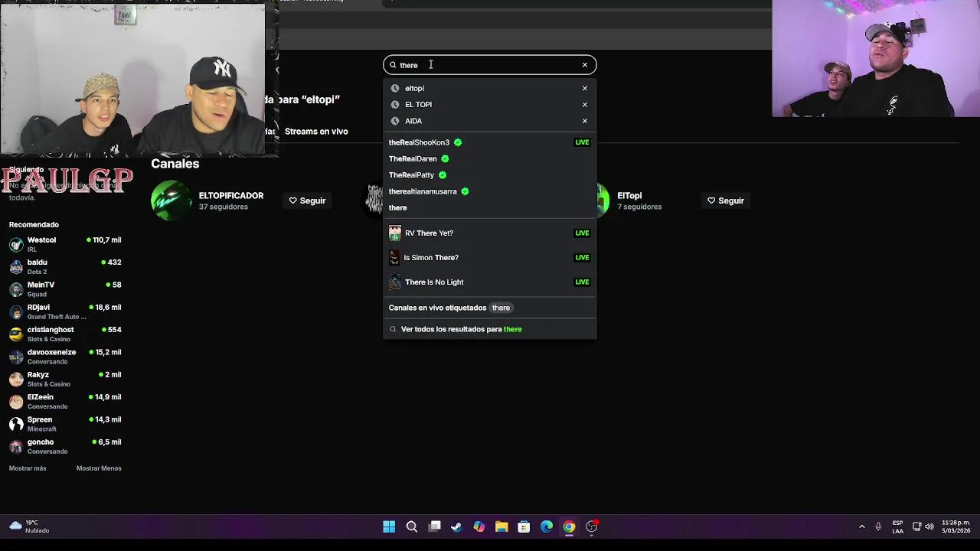
Task: Open MeinTV in recommended channels
Action: tap(65, 289)
